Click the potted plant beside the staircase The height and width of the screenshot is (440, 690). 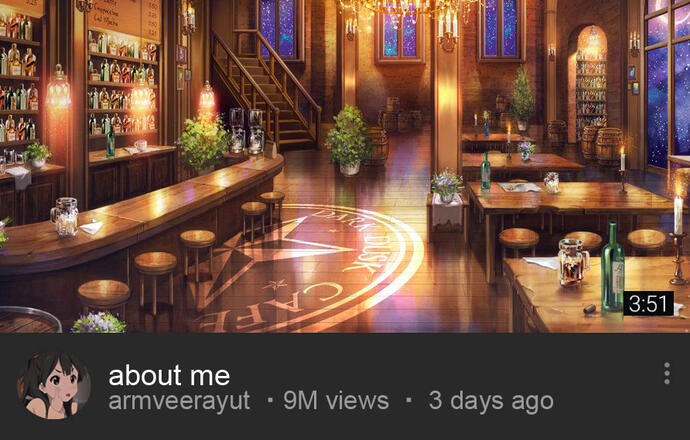[x=349, y=141]
